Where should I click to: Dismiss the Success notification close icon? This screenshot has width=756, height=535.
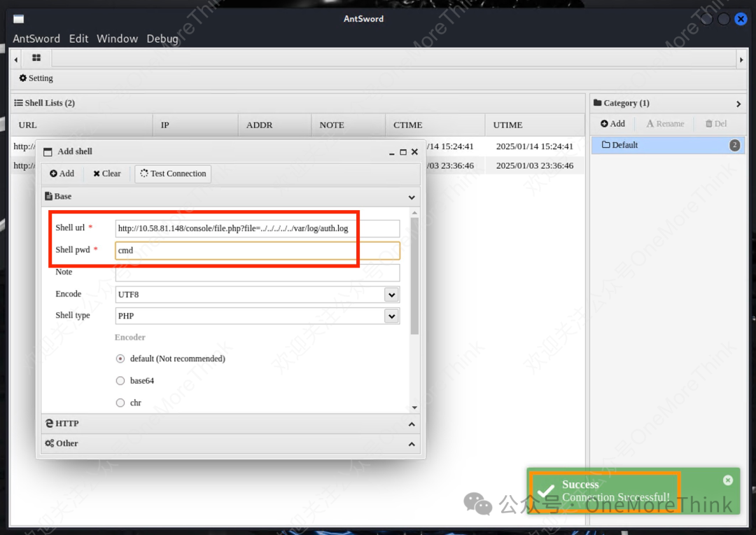[x=728, y=480]
